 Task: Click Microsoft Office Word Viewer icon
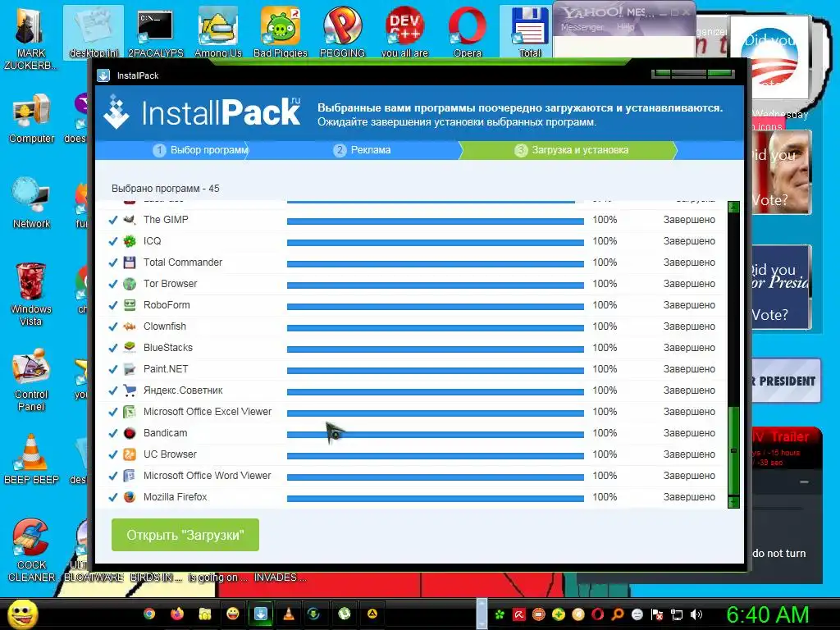(x=129, y=476)
